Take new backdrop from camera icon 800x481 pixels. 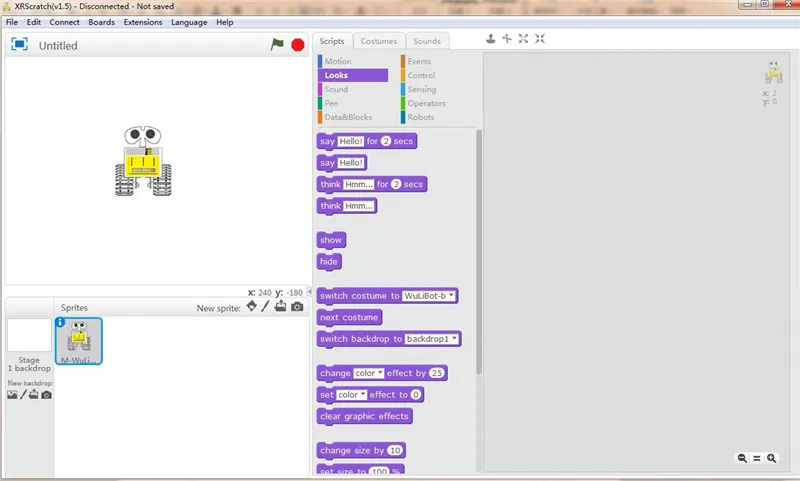tap(46, 395)
